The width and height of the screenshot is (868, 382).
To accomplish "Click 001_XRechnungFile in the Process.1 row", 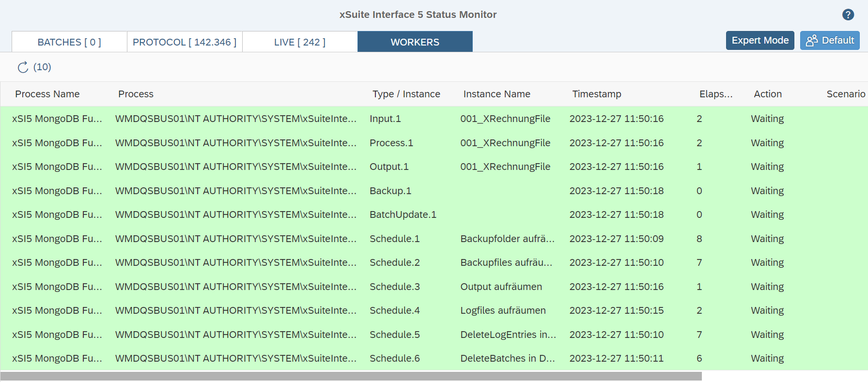I will pos(505,143).
